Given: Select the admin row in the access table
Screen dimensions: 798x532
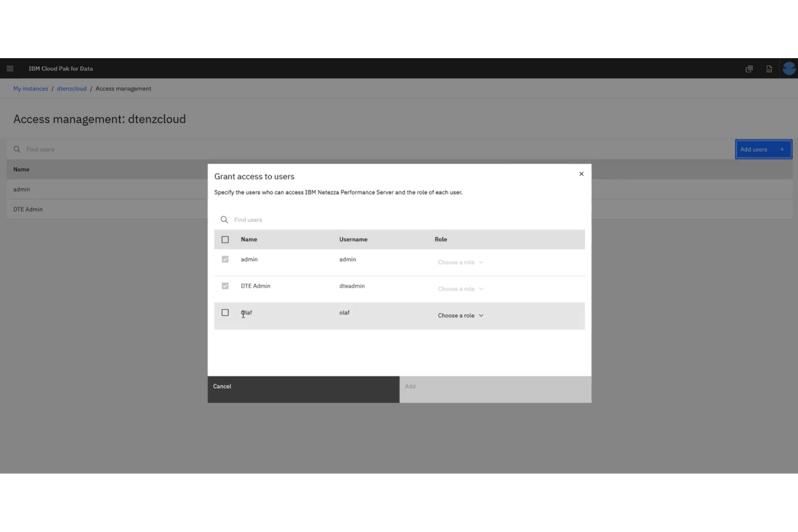Looking at the screenshot, I should tap(108, 189).
